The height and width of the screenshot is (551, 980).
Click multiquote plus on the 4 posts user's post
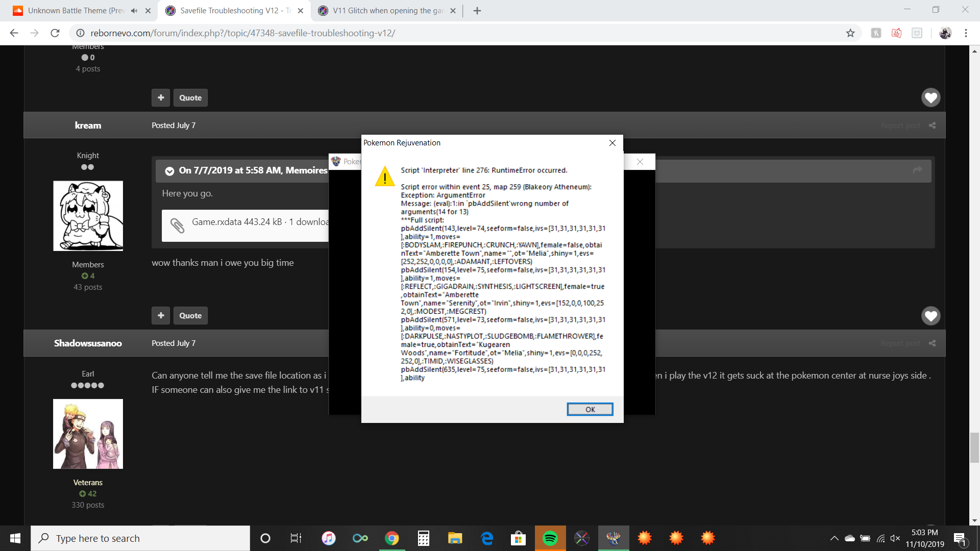[161, 98]
